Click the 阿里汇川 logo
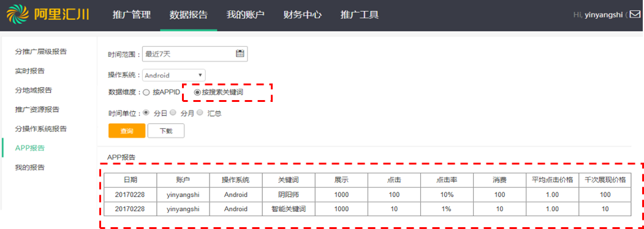The width and height of the screenshot is (644, 229). [x=48, y=14]
